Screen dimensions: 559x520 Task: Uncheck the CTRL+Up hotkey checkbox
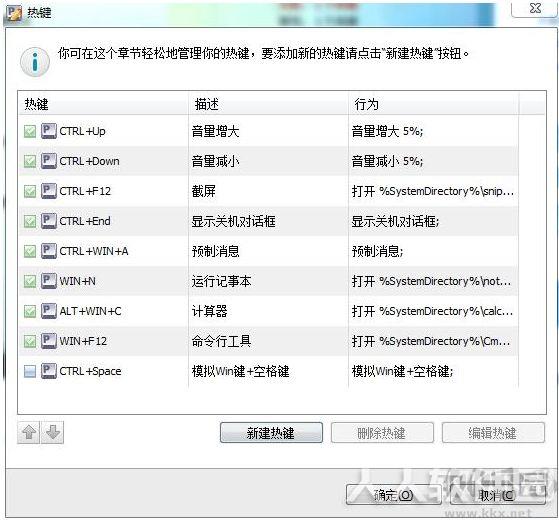click(x=30, y=132)
